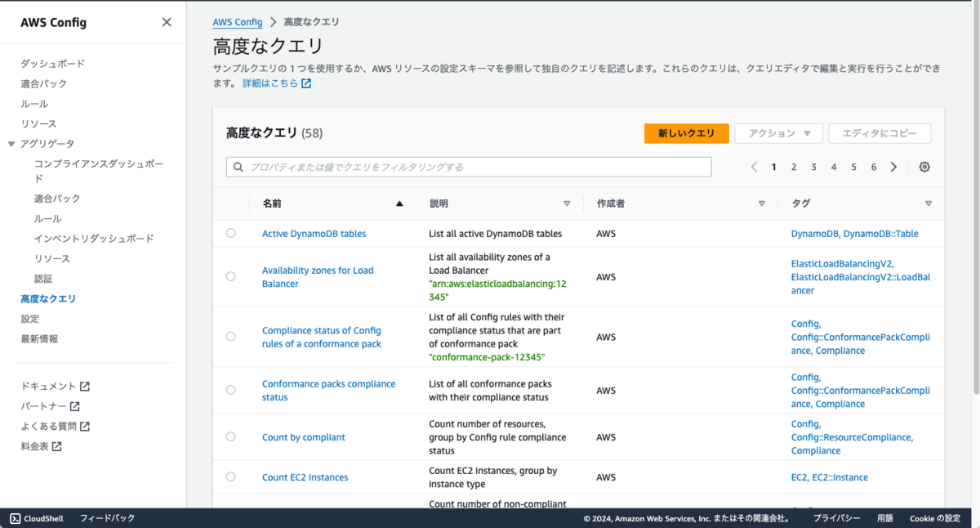Sort by 名前 column ascending arrow
This screenshot has width=980, height=528.
399,204
